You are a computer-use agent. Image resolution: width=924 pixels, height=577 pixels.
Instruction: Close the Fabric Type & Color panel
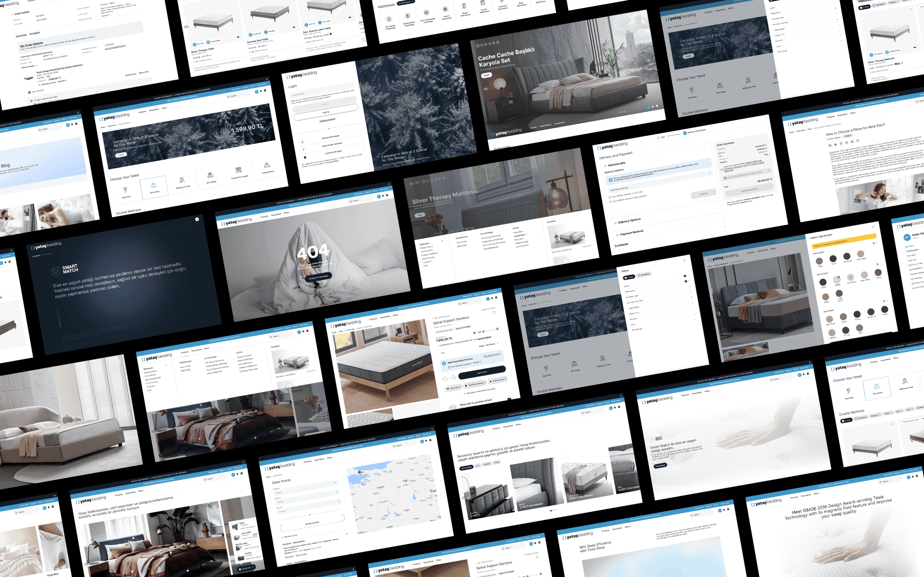click(873, 227)
